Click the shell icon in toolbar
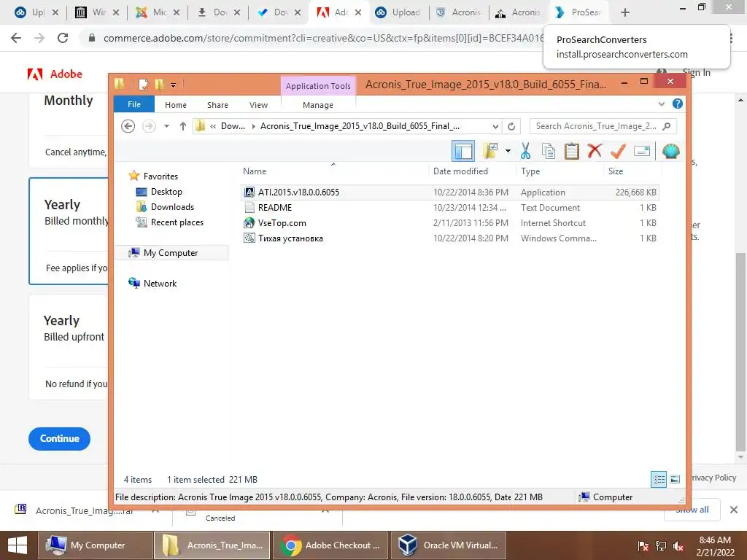Image resolution: width=747 pixels, height=560 pixels. pyautogui.click(x=671, y=152)
